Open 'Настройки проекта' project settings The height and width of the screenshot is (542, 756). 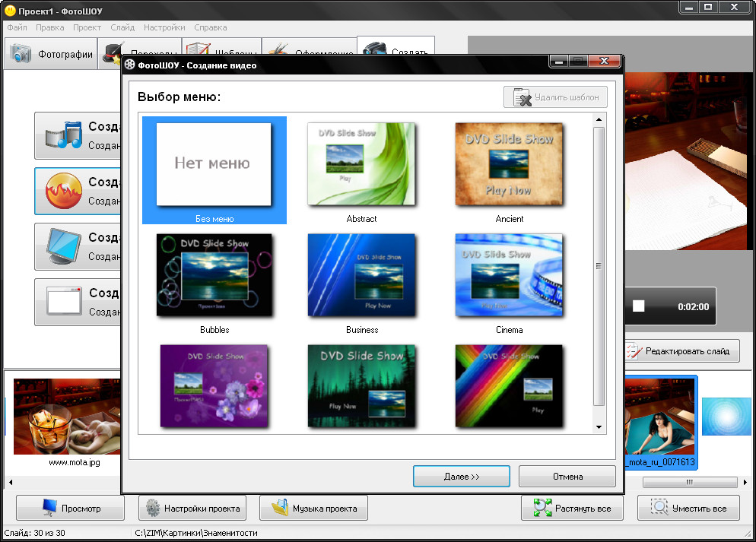pyautogui.click(x=192, y=509)
